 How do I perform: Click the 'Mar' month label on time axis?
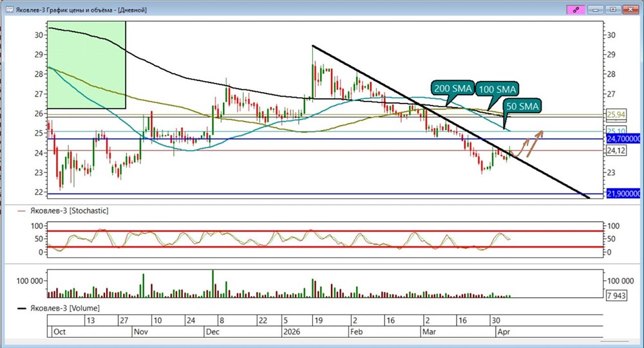coord(429,331)
